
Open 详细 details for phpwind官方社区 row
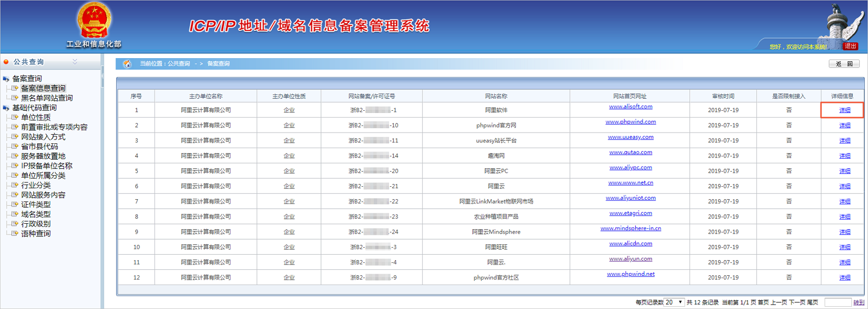point(845,278)
